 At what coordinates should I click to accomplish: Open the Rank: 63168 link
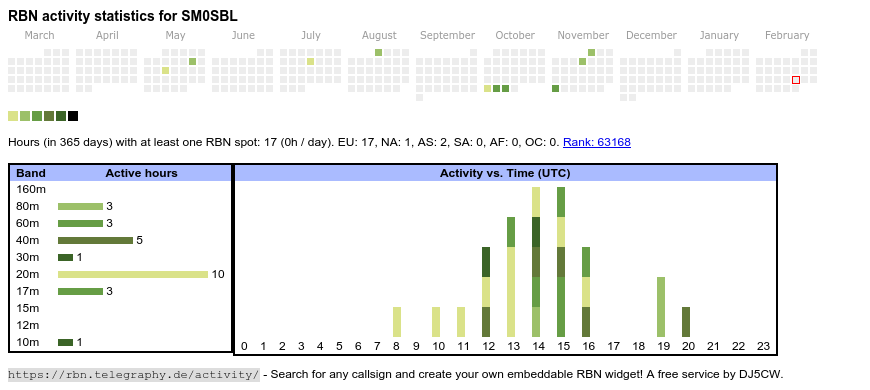[596, 142]
